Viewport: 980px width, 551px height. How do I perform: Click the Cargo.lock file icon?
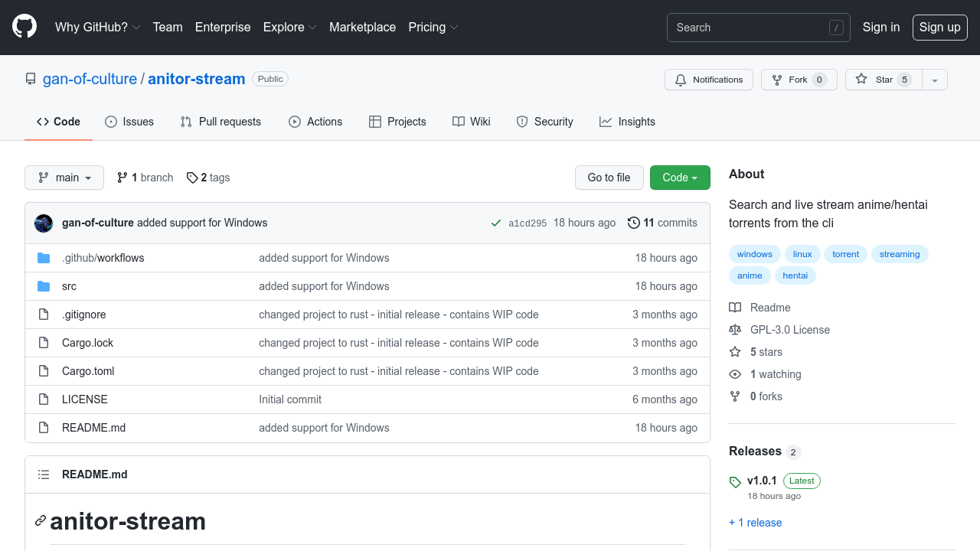coord(44,343)
